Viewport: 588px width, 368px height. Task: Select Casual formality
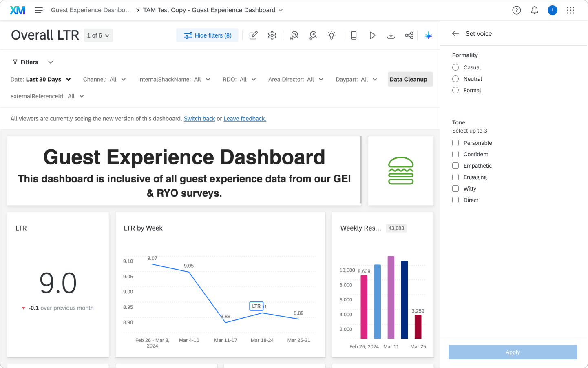click(455, 67)
